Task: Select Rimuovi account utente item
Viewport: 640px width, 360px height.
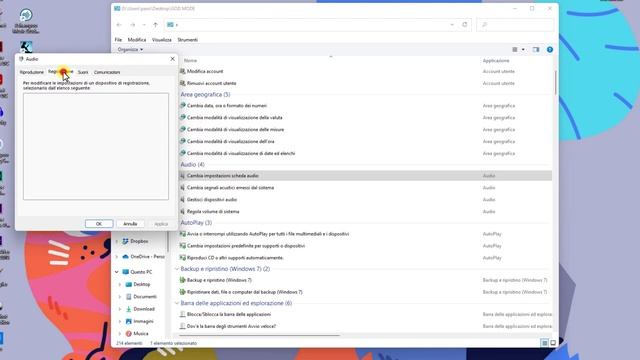Action: [211, 83]
